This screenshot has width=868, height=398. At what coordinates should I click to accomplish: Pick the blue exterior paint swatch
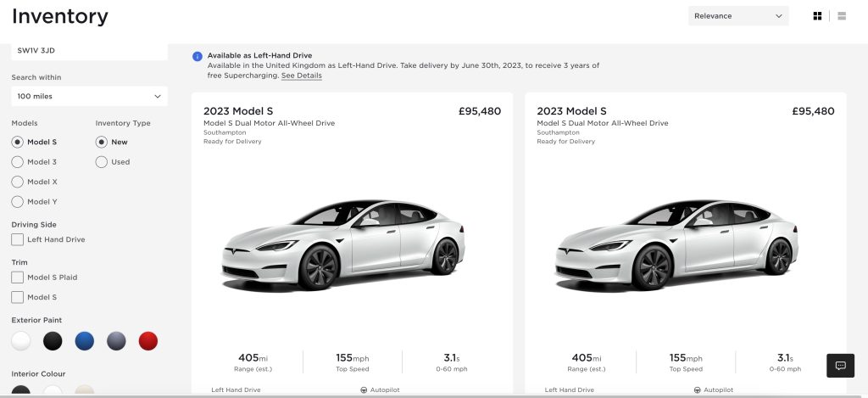click(84, 341)
